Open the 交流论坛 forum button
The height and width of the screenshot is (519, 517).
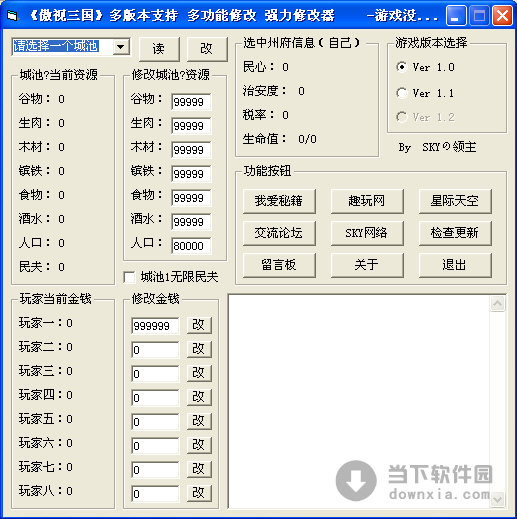pyautogui.click(x=279, y=233)
